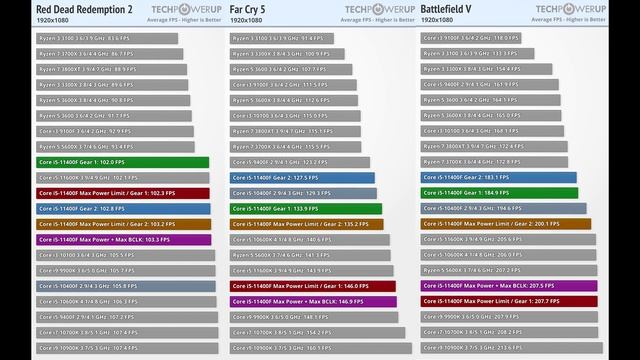Select the Ryzen 3 3300X 100.9 FPS bar
Viewport: 640px width, 360px height.
click(x=287, y=54)
